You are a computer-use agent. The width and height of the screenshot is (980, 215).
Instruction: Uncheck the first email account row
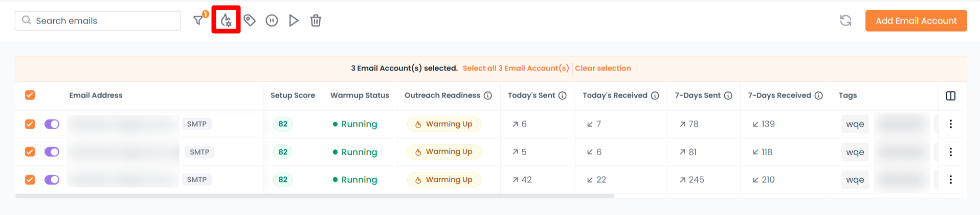pos(30,124)
